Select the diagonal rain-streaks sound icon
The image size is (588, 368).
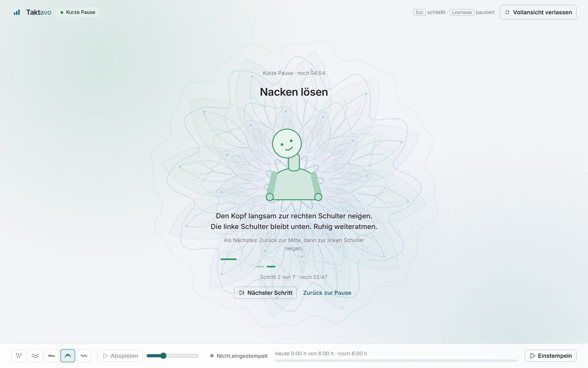(19, 356)
